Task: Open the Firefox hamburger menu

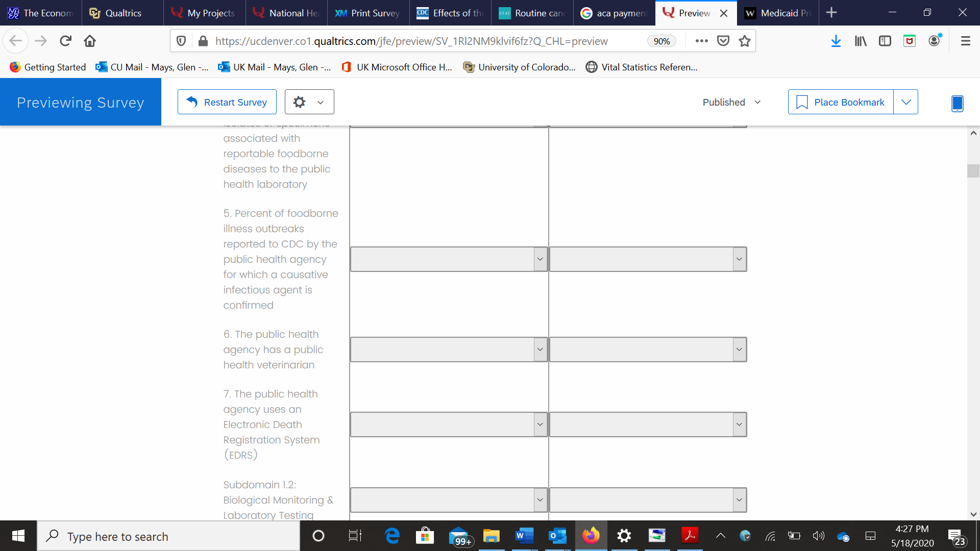Action: click(x=965, y=41)
